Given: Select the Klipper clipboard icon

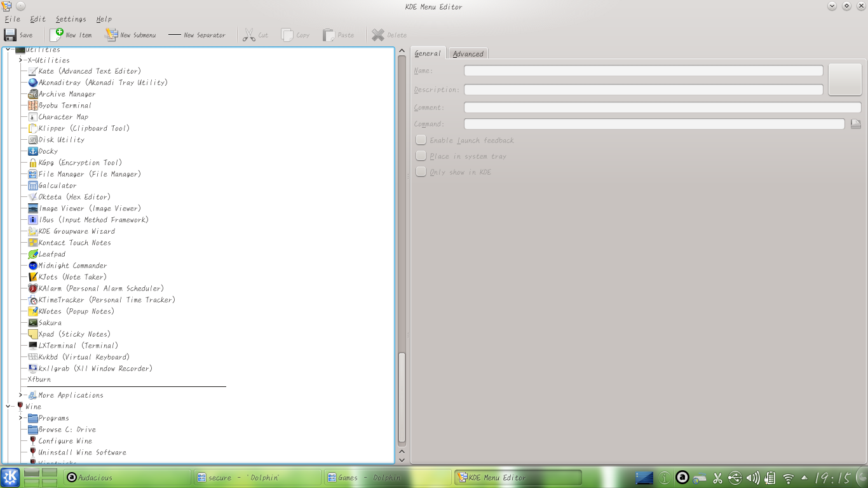Looking at the screenshot, I should pyautogui.click(x=33, y=128).
